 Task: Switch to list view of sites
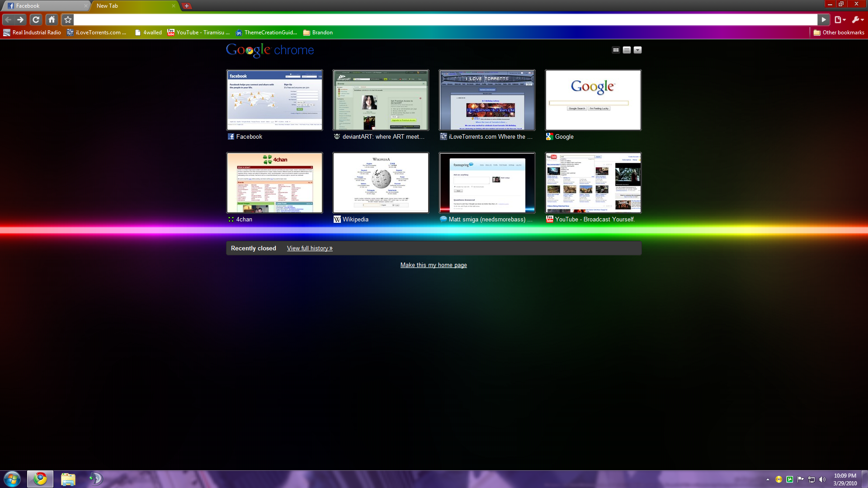click(627, 50)
